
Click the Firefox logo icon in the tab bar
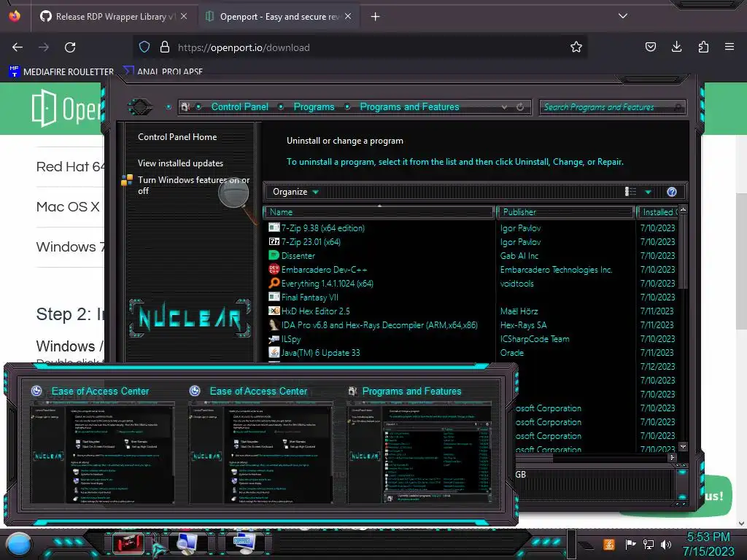click(x=15, y=16)
